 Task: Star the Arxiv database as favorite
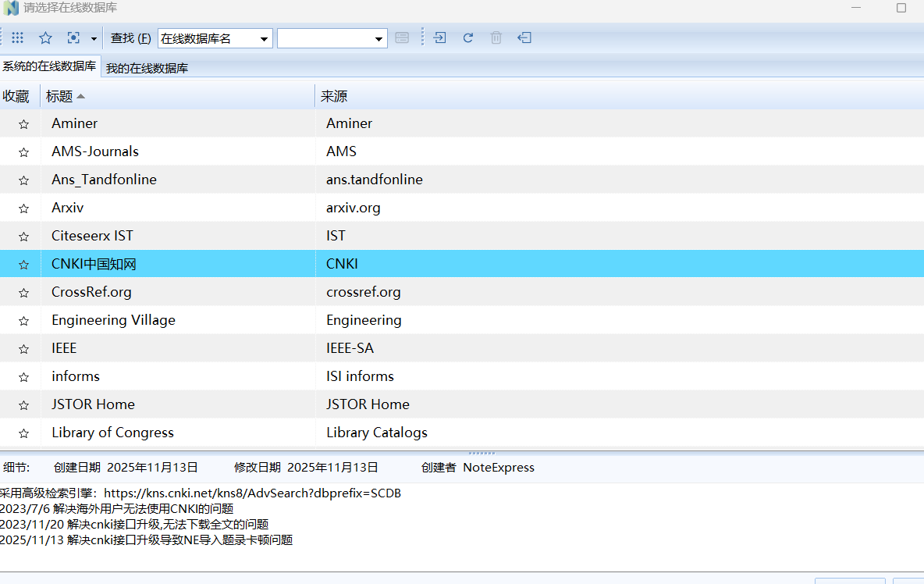point(23,208)
